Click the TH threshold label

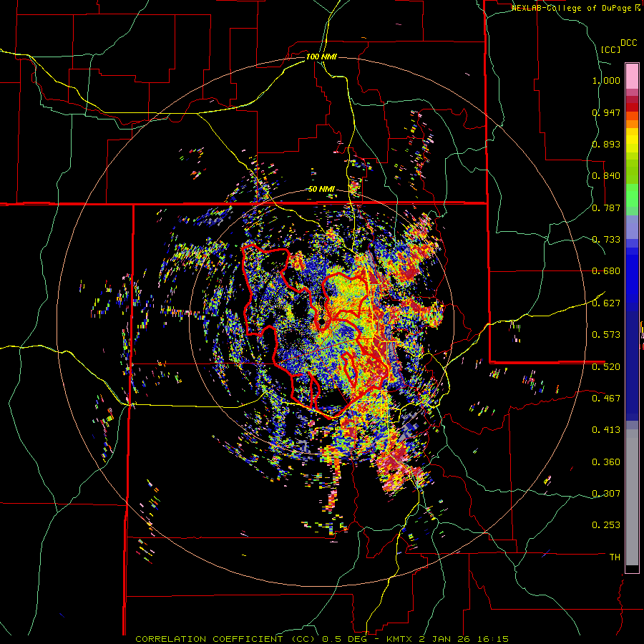click(615, 557)
